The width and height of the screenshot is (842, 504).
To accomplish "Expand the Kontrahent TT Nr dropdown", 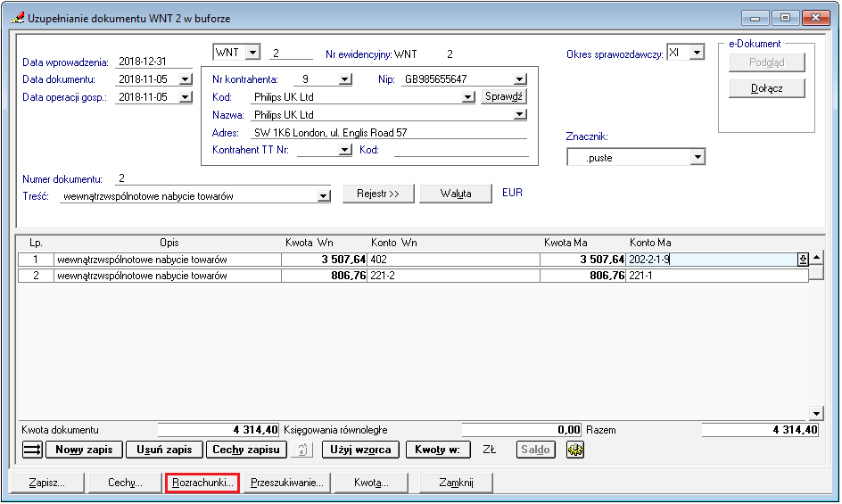I will coord(345,150).
